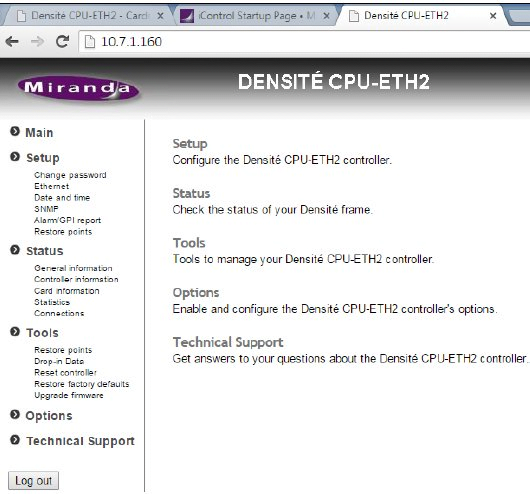The width and height of the screenshot is (530, 494).
Task: Close the iControl Startup Page tab
Action: (x=327, y=16)
